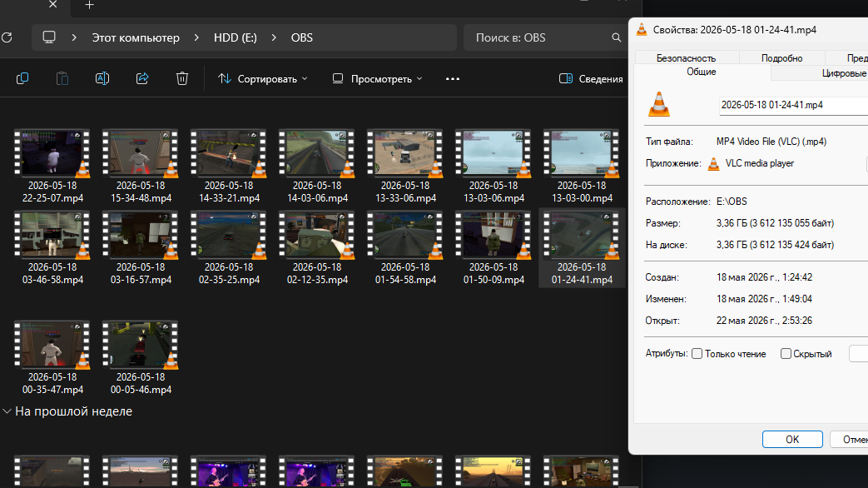This screenshot has width=868, height=488.
Task: Expand the chevron after Этот компьютер
Action: click(196, 37)
